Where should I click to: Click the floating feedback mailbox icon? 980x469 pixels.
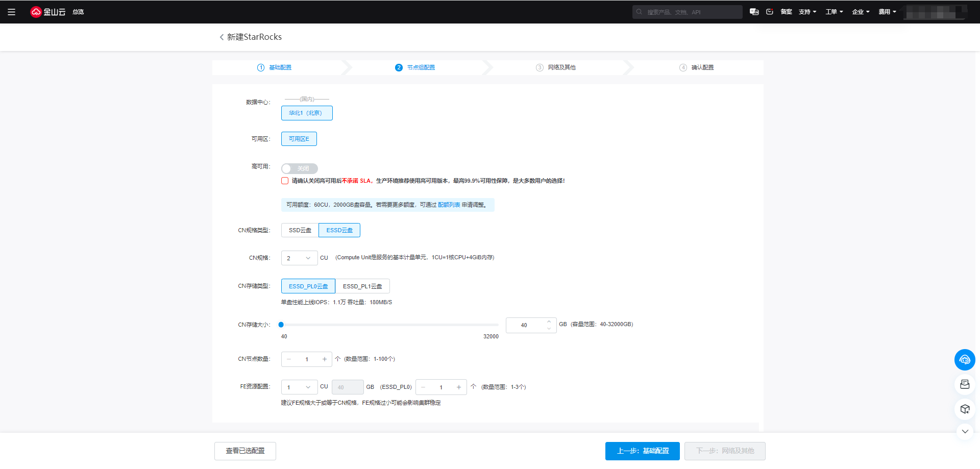(964, 384)
